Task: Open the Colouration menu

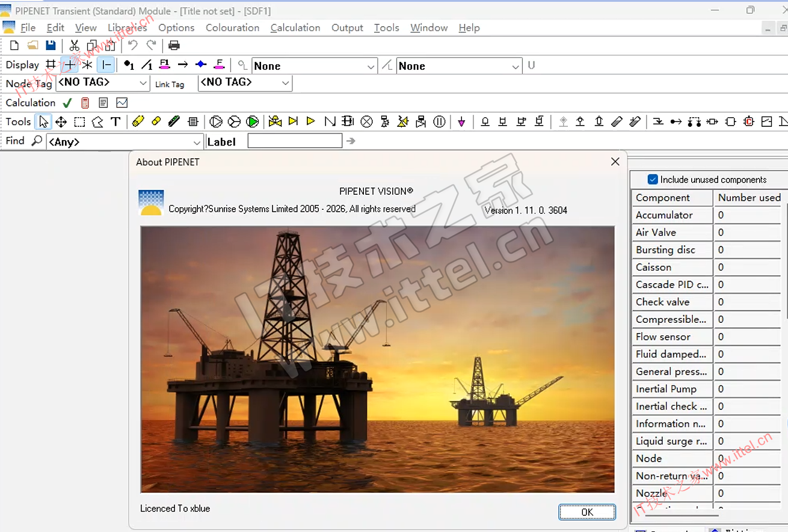Action: pyautogui.click(x=232, y=28)
